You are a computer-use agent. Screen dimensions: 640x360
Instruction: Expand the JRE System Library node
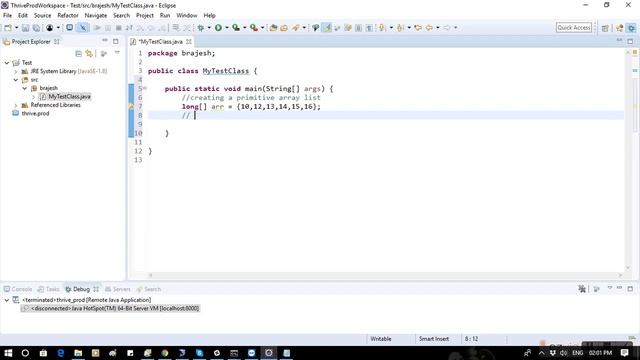pyautogui.click(x=16, y=71)
